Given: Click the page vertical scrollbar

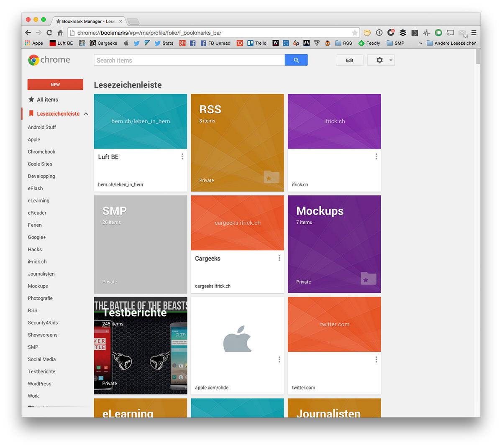Looking at the screenshot, I should (x=478, y=56).
